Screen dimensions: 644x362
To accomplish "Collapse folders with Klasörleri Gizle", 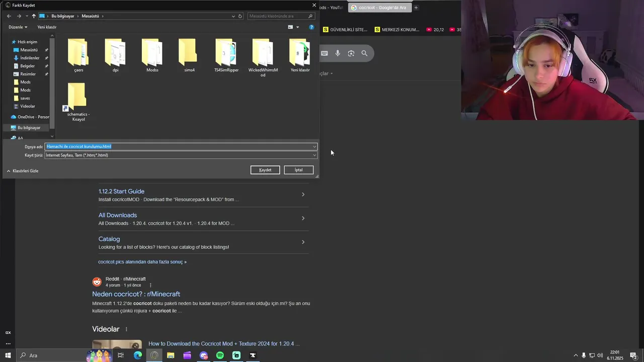I will 23,171.
